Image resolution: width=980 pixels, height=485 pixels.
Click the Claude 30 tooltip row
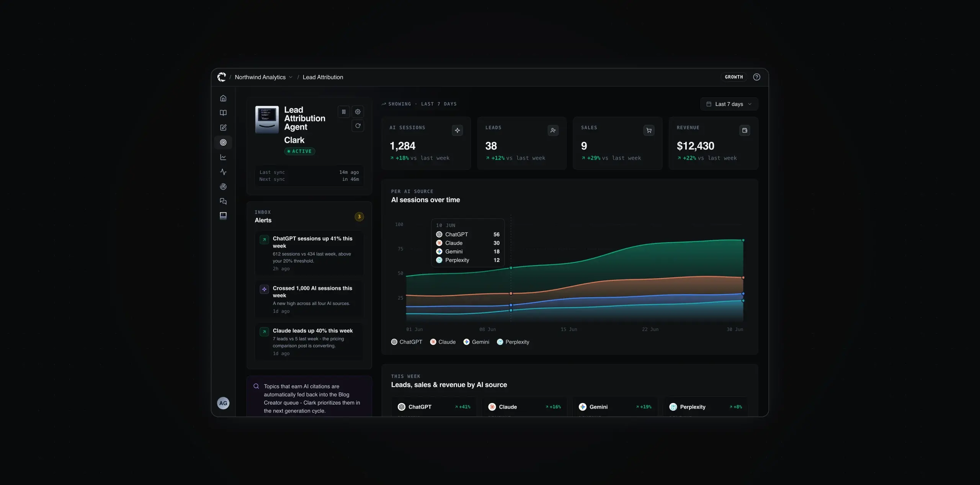tap(468, 243)
